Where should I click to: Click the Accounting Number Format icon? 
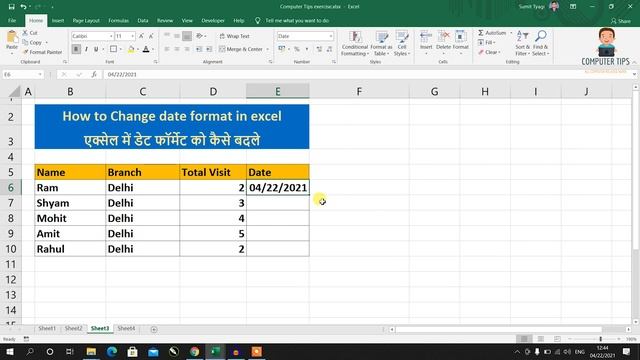(282, 49)
